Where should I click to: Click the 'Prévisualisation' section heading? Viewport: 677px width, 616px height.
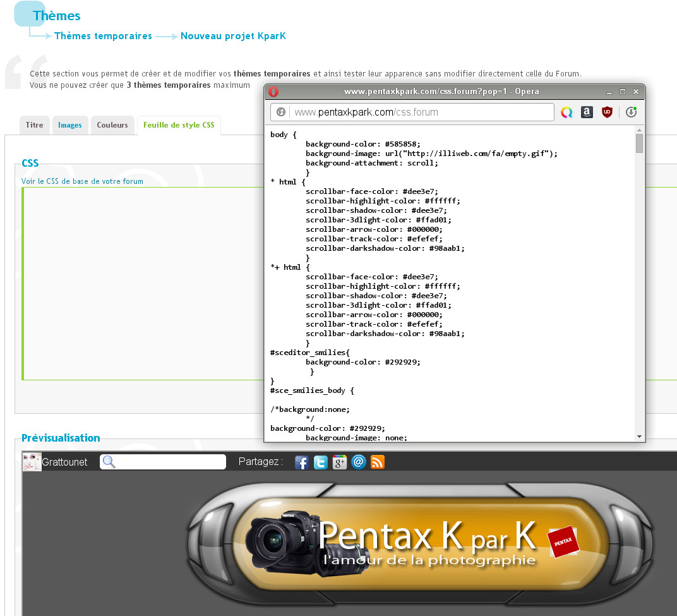(61, 438)
